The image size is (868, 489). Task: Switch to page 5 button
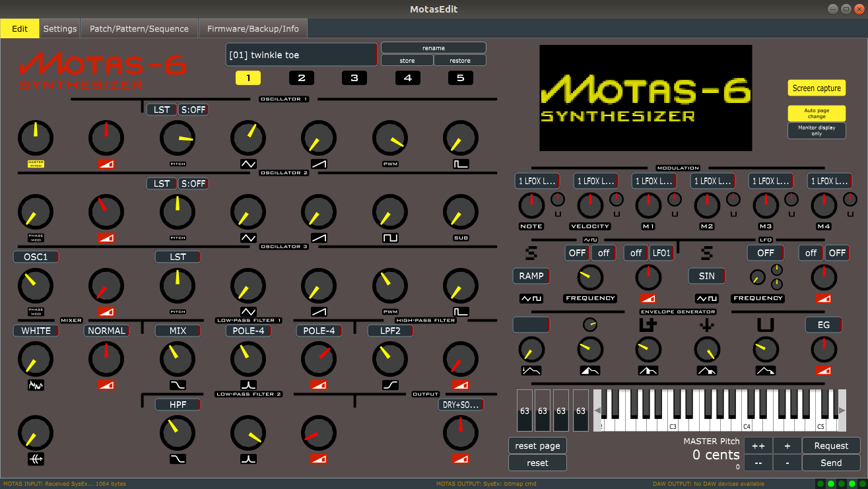[x=461, y=78]
